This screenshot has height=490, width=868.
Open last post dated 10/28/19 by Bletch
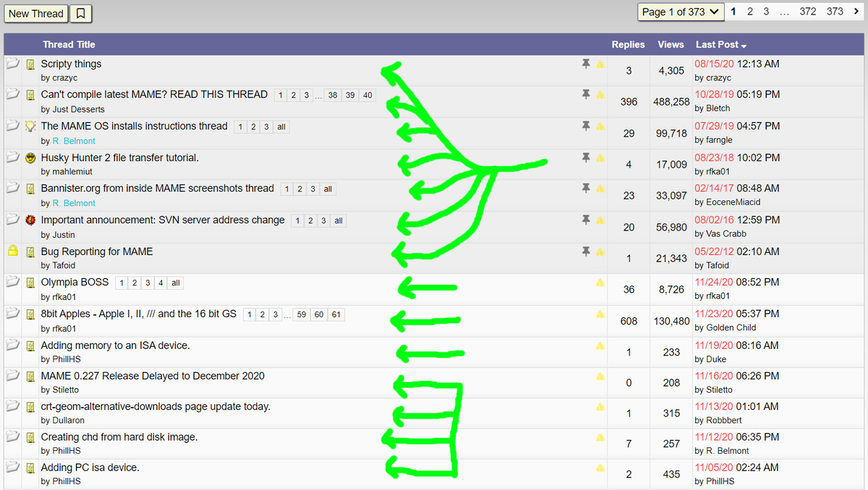tap(737, 94)
